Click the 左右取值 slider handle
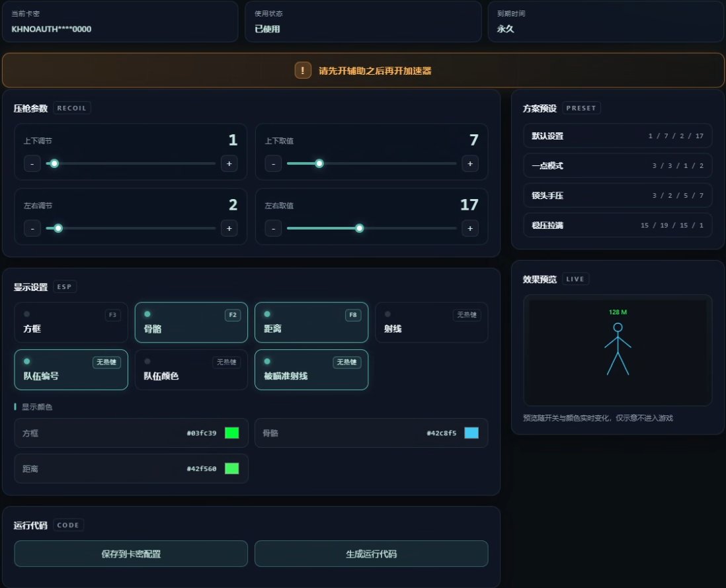This screenshot has width=726, height=588. (359, 228)
